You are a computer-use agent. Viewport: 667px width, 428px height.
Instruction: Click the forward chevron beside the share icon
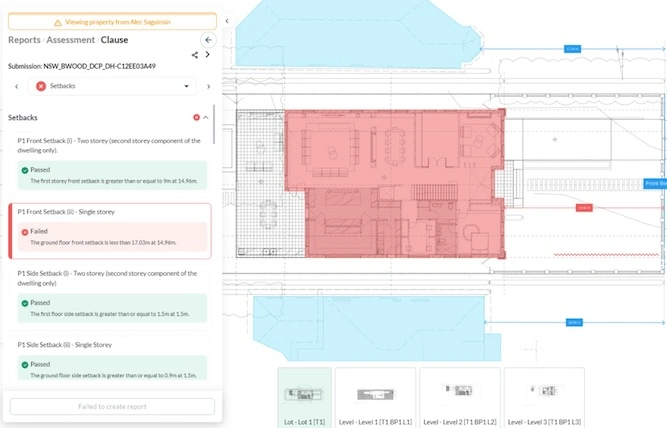pyautogui.click(x=208, y=54)
